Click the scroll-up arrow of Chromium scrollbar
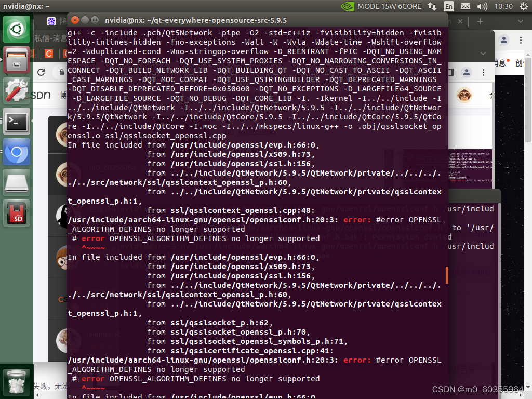 tap(528, 54)
